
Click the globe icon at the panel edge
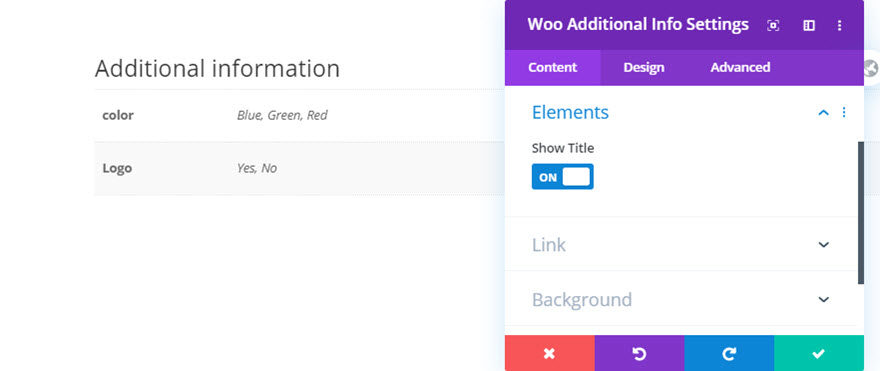pyautogui.click(x=872, y=68)
